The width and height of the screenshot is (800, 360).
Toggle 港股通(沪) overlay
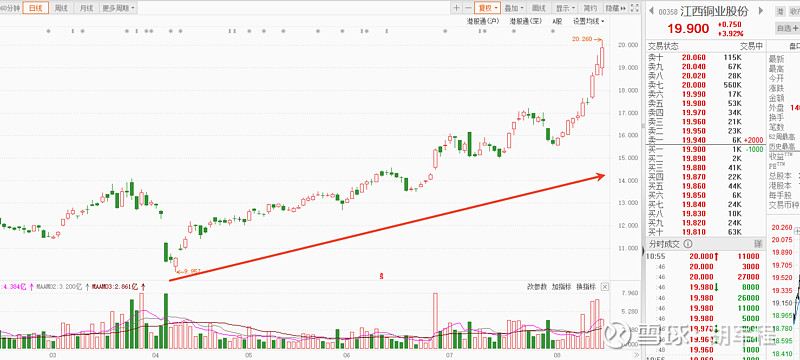(x=483, y=21)
